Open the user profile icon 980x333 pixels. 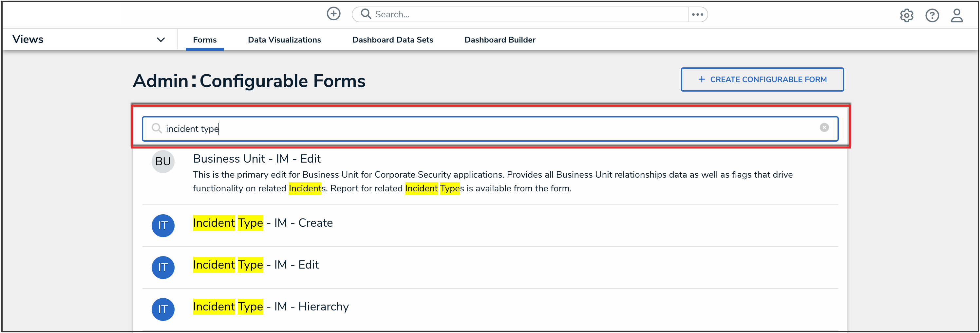pos(956,16)
